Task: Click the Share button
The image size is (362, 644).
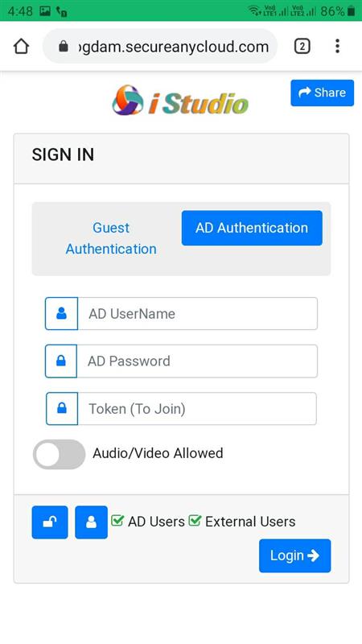Action: (323, 93)
